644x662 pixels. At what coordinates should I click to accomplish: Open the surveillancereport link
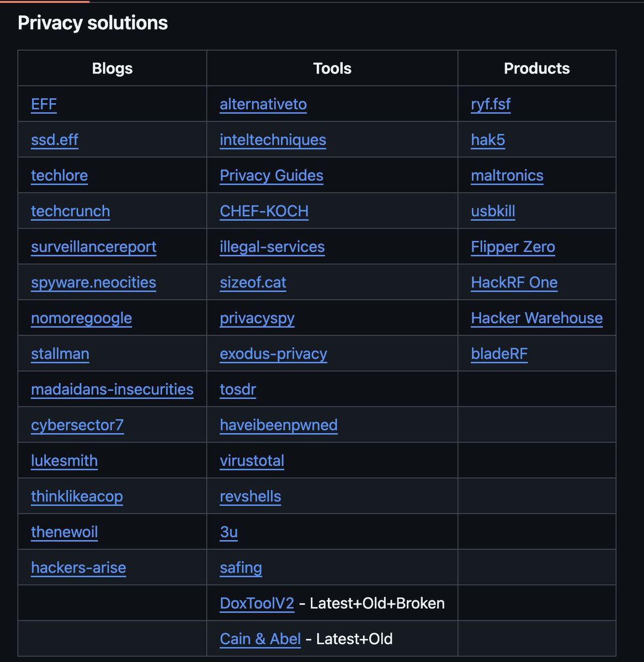(x=93, y=247)
